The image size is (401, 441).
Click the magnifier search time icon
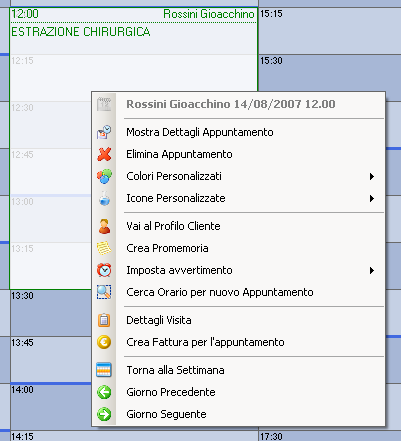coord(104,292)
